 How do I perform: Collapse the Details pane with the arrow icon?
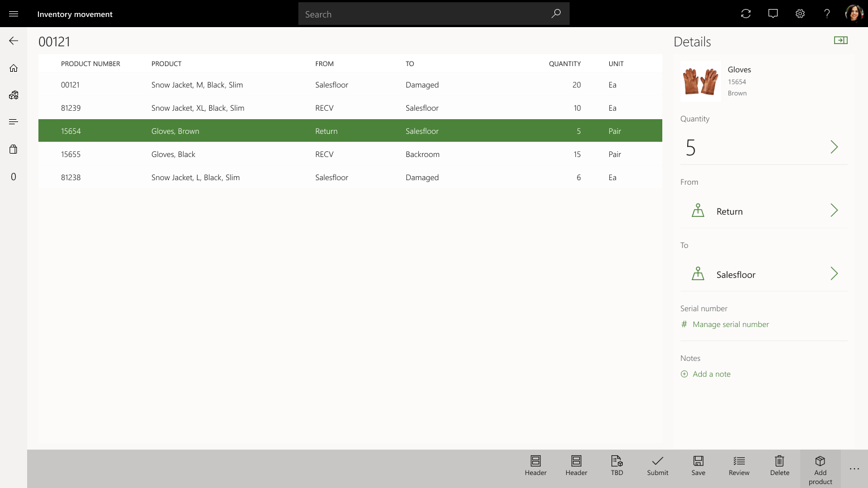coord(841,40)
